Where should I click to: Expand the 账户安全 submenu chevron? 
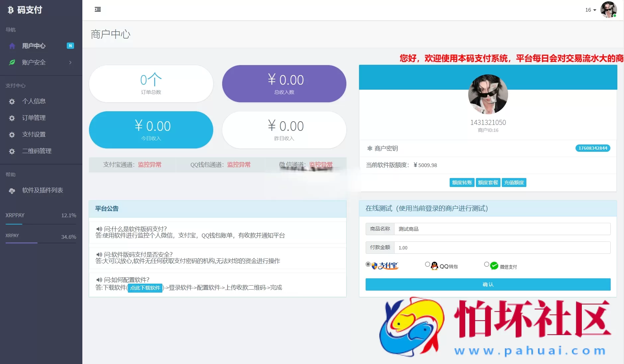[x=70, y=62]
